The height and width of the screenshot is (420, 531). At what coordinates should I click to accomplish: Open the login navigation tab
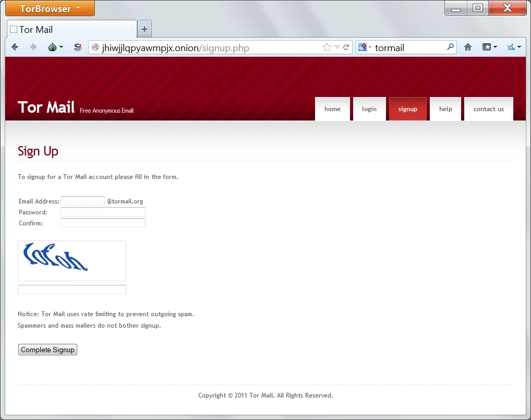(369, 109)
